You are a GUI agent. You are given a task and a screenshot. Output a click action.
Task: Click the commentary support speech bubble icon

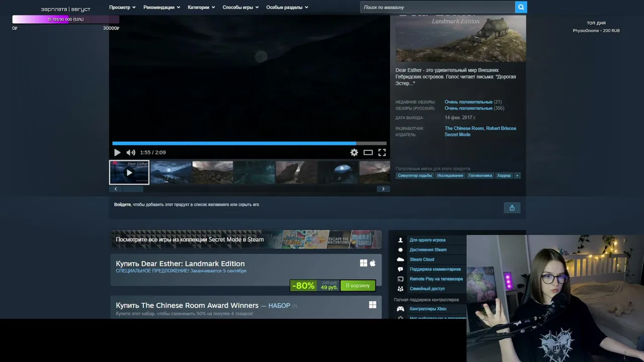tap(400, 269)
